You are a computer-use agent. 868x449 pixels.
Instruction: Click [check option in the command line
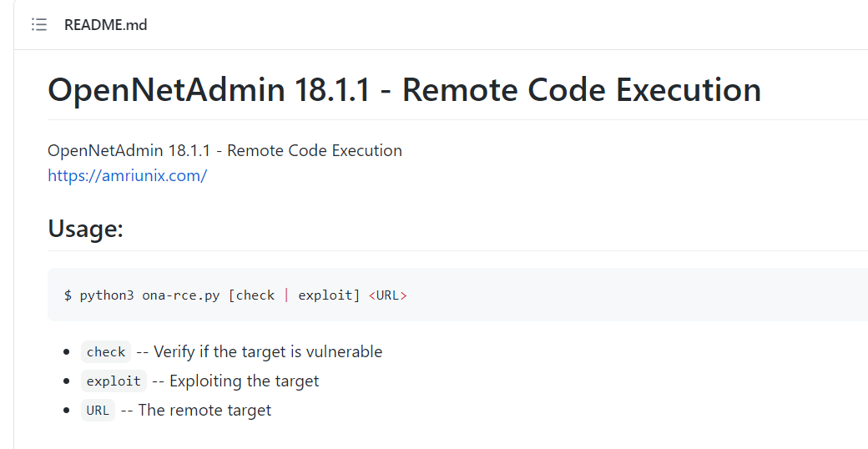[252, 295]
